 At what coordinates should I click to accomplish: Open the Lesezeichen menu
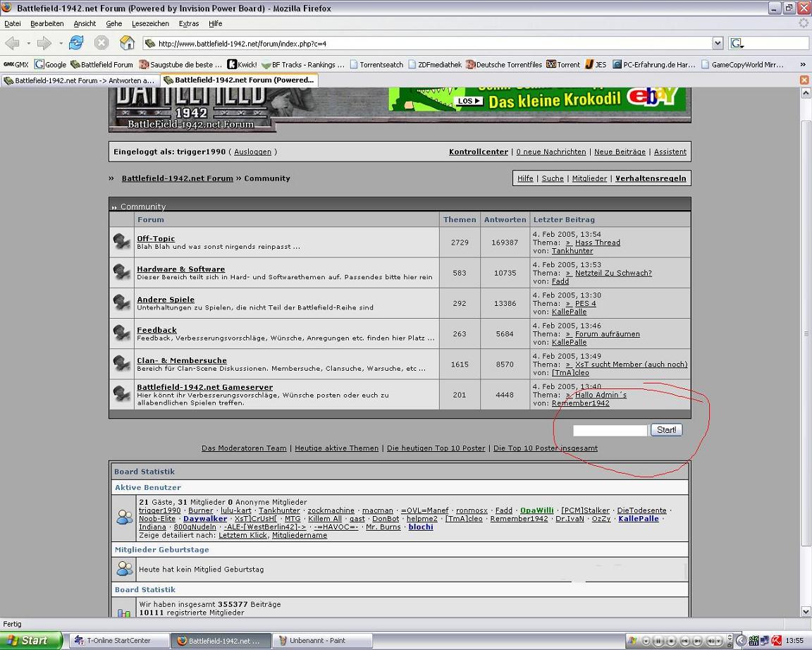(150, 23)
